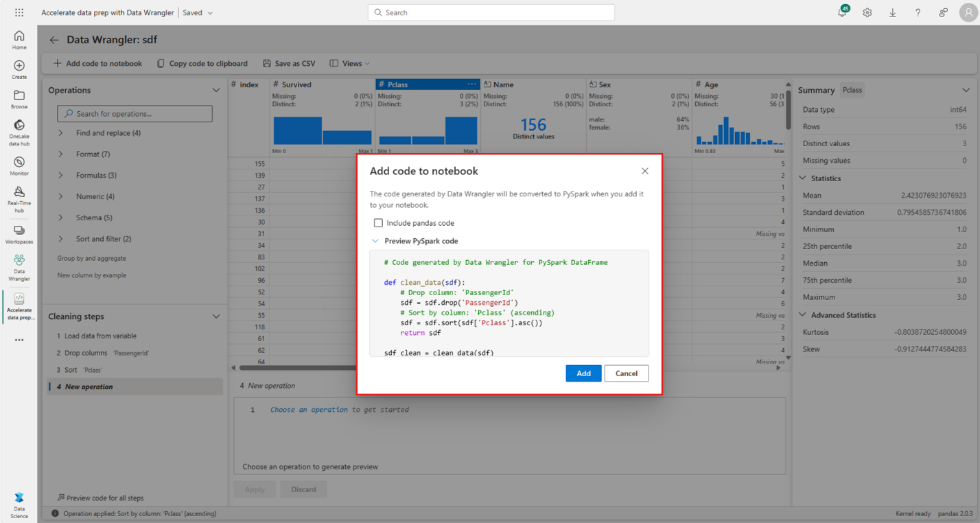Viewport: 980px width, 523px height.
Task: Collapse Advanced Statistics section
Action: coord(803,315)
